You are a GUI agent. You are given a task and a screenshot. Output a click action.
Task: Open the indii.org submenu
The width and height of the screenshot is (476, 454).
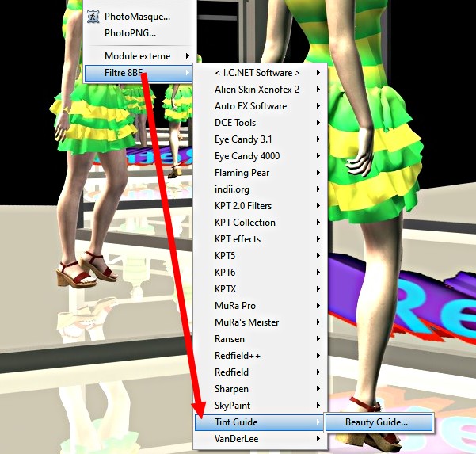[260, 189]
